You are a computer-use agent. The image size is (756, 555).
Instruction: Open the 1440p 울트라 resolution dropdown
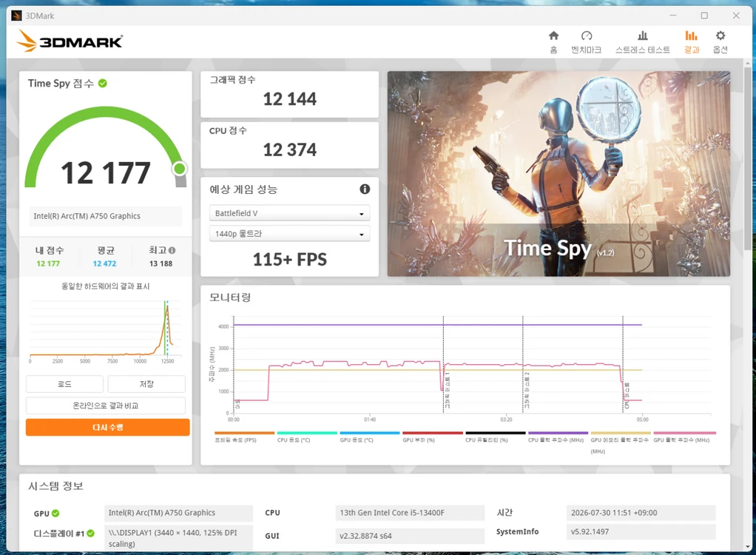click(x=289, y=233)
